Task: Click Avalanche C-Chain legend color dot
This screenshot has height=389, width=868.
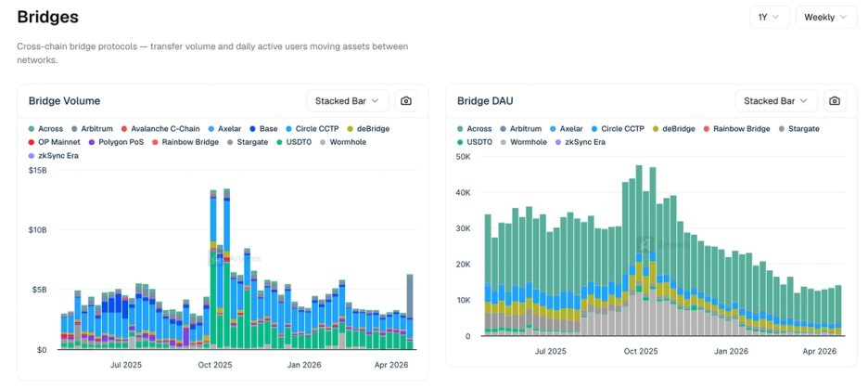Action: [124, 128]
